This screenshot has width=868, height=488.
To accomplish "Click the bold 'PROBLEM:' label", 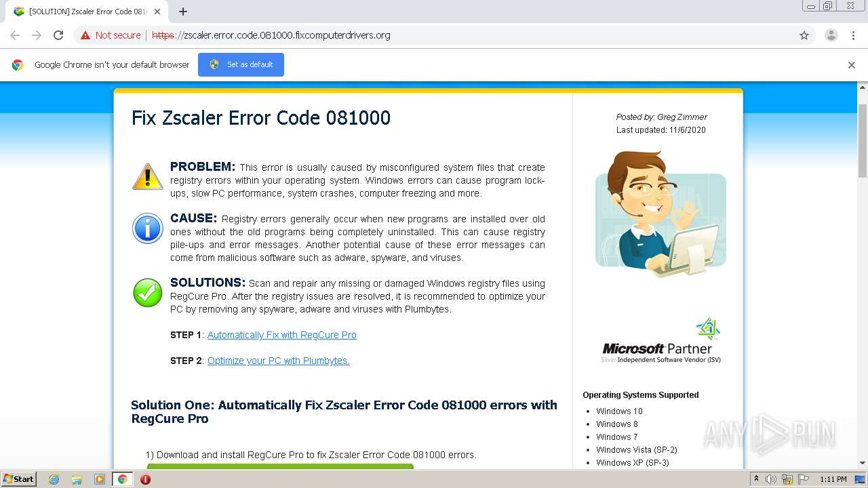I will point(203,167).
